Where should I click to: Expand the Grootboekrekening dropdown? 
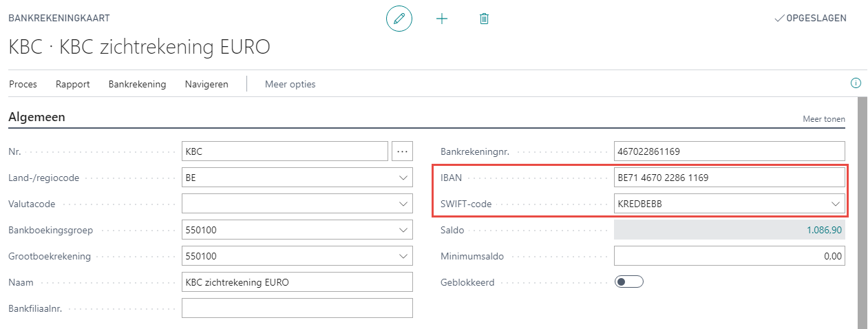(x=403, y=256)
